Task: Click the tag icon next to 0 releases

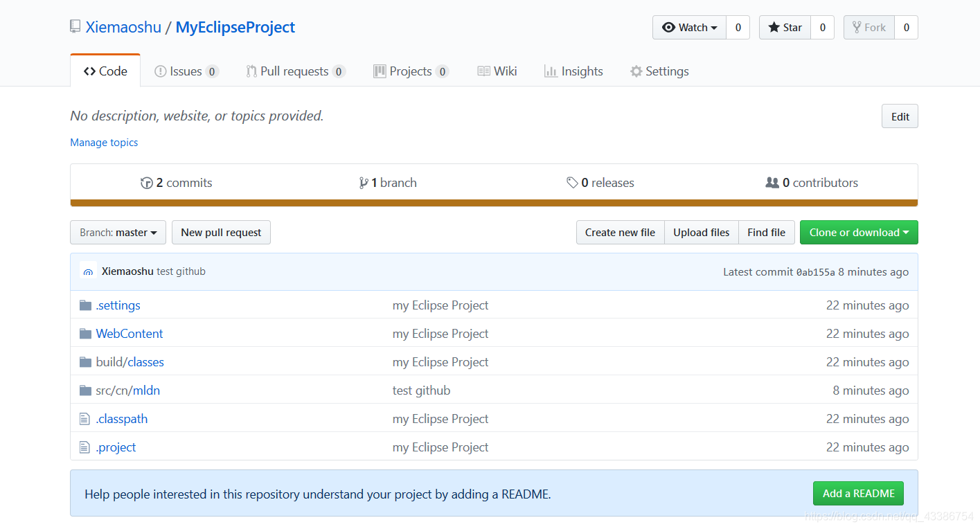Action: [572, 183]
